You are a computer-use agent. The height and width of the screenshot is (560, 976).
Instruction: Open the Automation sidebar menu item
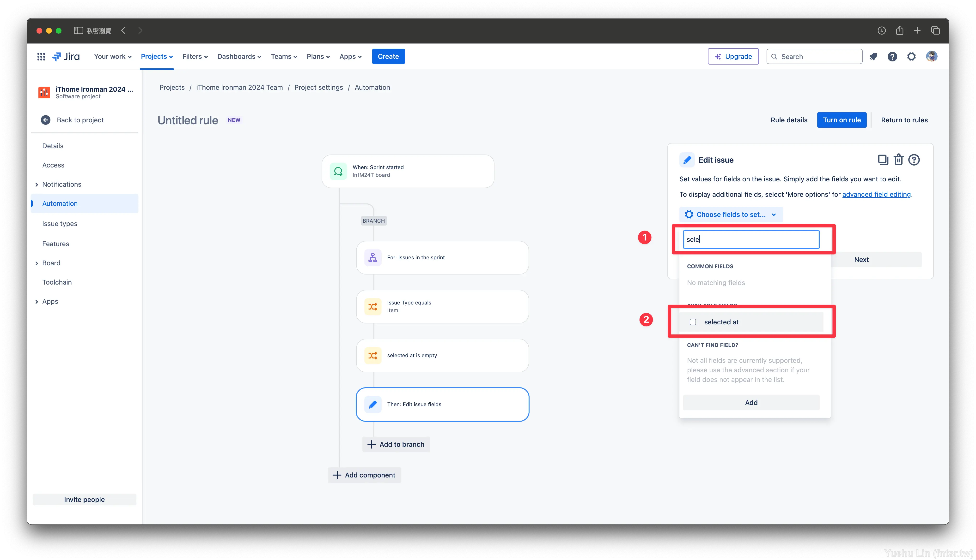tap(60, 203)
